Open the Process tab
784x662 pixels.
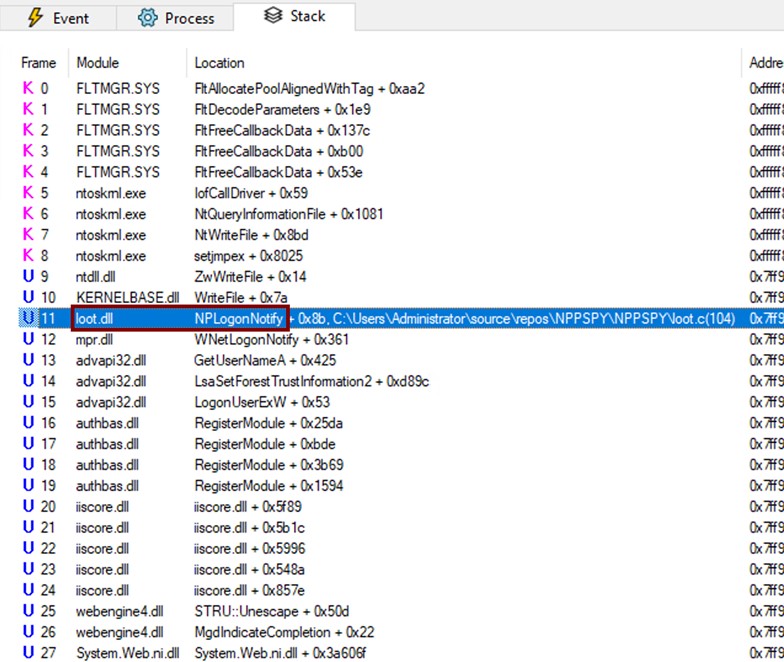point(175,18)
